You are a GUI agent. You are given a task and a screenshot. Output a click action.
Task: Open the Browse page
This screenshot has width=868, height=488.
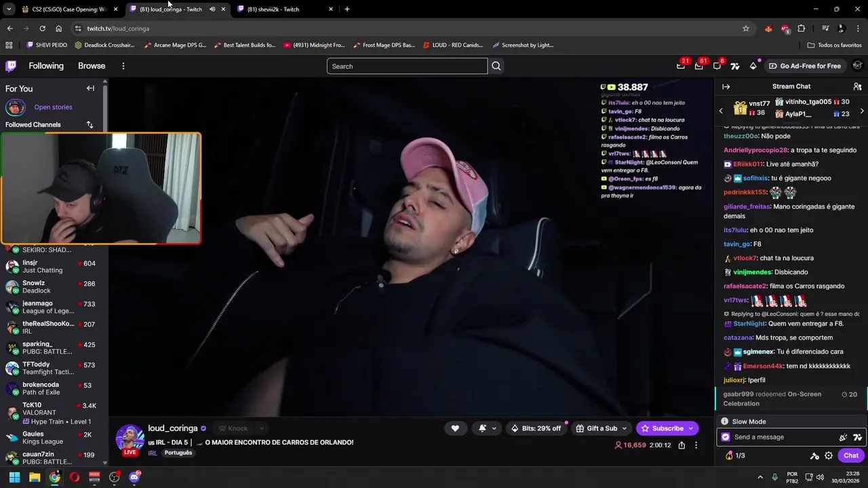click(x=92, y=66)
